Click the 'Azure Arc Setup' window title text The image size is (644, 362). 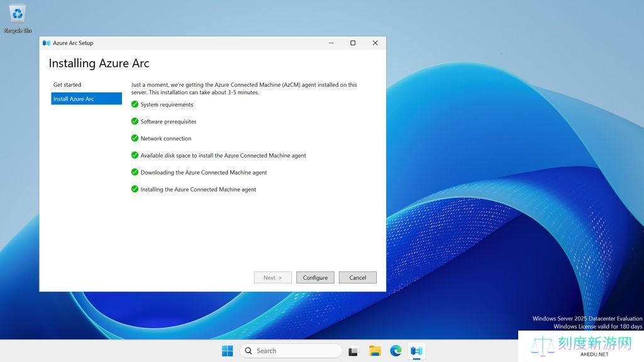(73, 43)
